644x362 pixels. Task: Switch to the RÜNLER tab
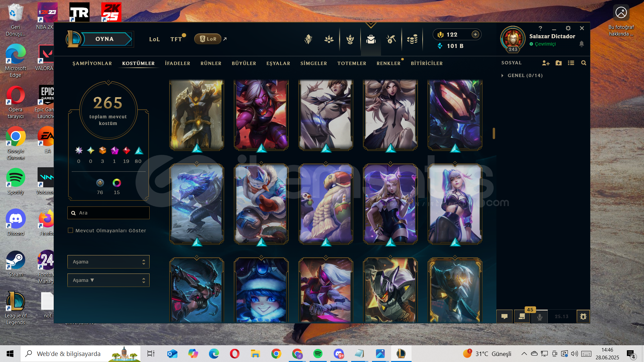pyautogui.click(x=211, y=63)
